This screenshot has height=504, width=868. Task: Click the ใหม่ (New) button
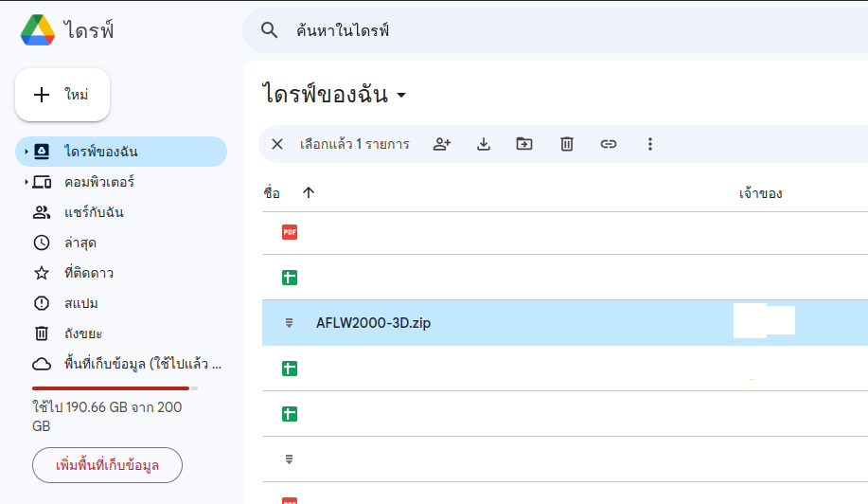(x=62, y=95)
